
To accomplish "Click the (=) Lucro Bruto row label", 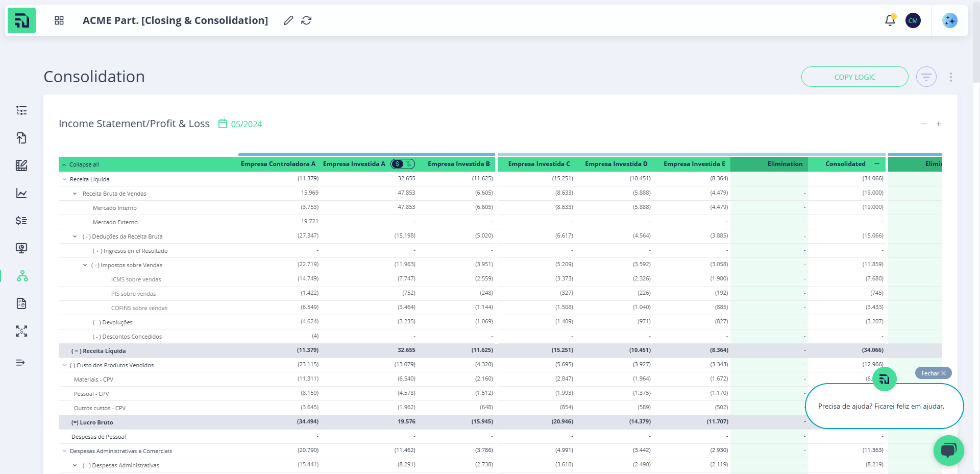I will point(92,422).
